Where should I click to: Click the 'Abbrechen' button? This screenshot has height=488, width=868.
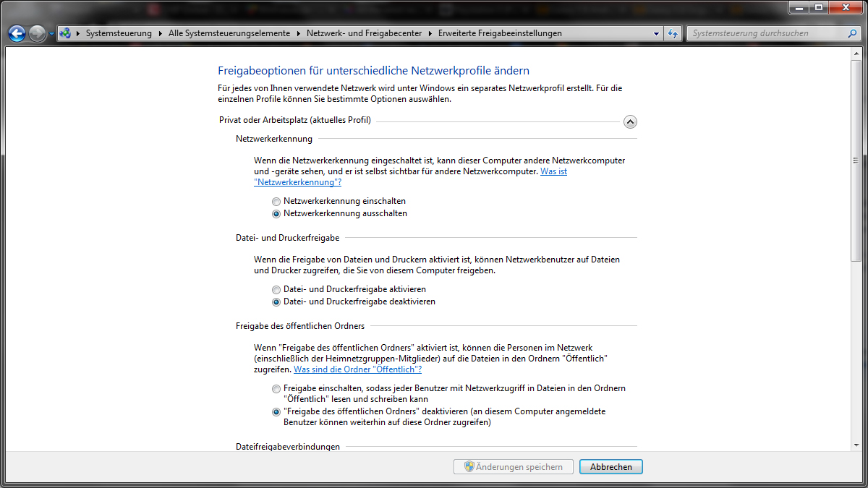(x=610, y=467)
